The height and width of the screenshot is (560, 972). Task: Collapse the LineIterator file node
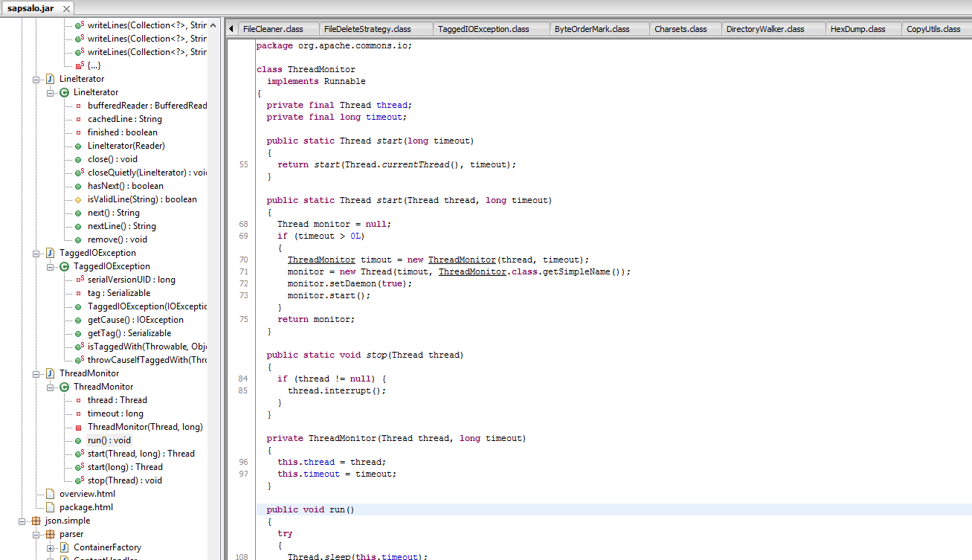(x=36, y=79)
